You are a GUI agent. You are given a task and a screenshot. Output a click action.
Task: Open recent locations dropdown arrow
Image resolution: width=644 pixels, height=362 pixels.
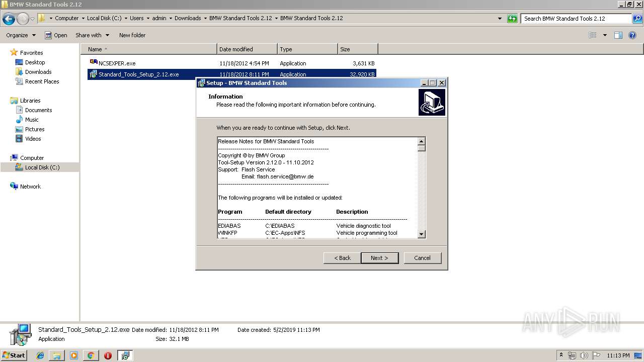tap(33, 19)
